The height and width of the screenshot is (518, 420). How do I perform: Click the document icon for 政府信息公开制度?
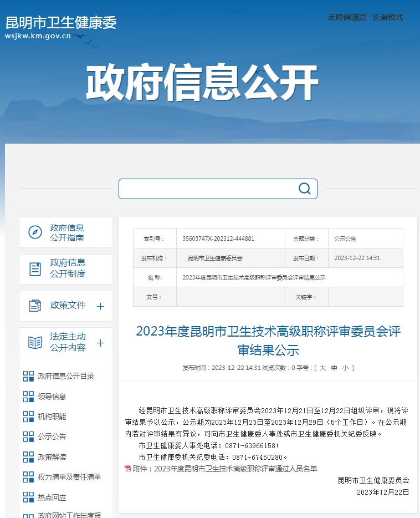click(35, 269)
